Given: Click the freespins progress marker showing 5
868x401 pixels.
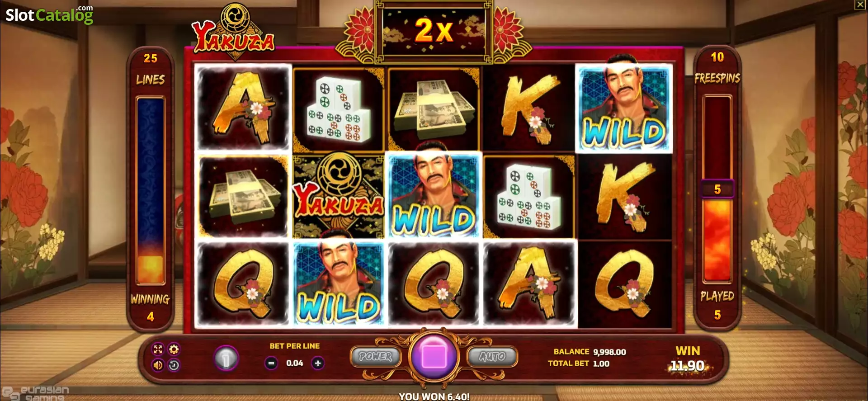Looking at the screenshot, I should pyautogui.click(x=717, y=189).
